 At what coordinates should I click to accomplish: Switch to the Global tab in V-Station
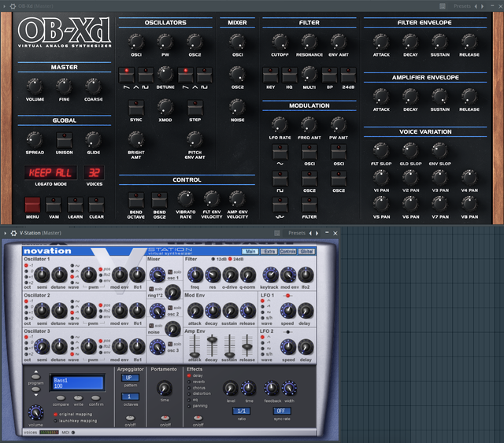pyautogui.click(x=306, y=251)
